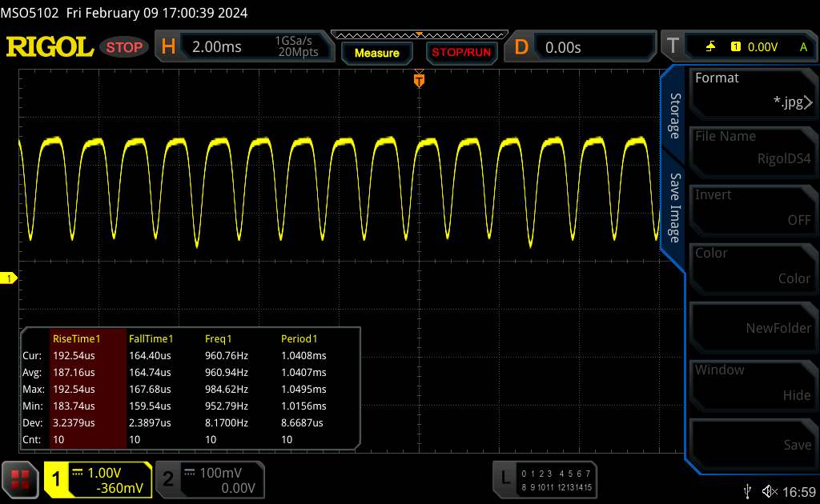The image size is (820, 504).
Task: Select the Storage side tab
Action: pyautogui.click(x=675, y=115)
